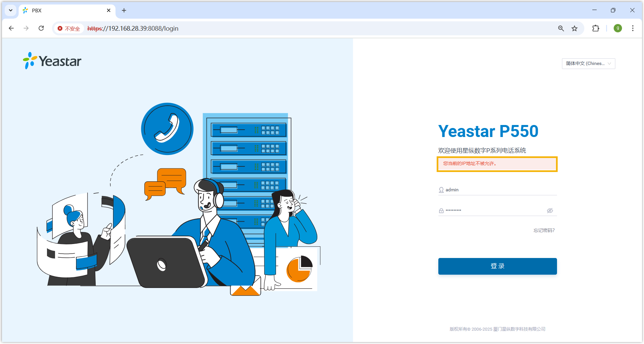This screenshot has height=344, width=644.
Task: Toggle password visibility eye icon
Action: click(550, 211)
